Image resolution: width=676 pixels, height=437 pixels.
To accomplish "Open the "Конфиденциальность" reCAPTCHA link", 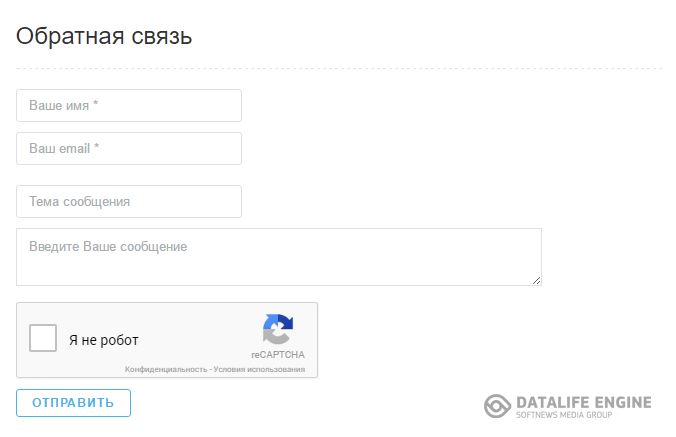I will pos(166,369).
